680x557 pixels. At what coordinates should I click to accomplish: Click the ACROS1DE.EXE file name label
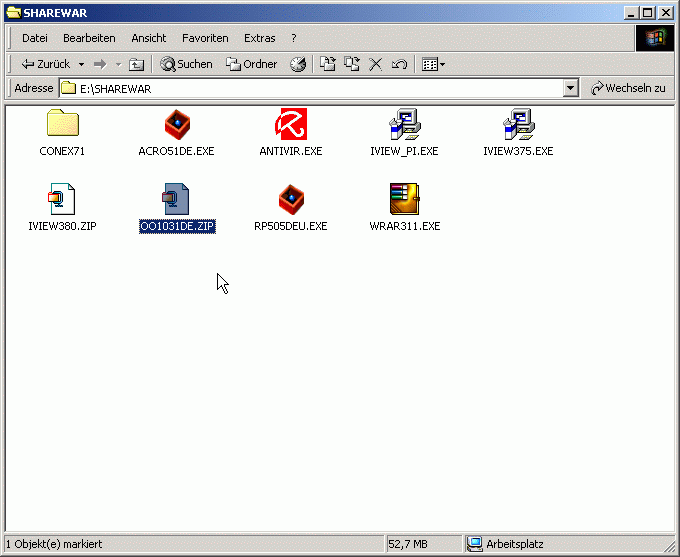(x=177, y=151)
